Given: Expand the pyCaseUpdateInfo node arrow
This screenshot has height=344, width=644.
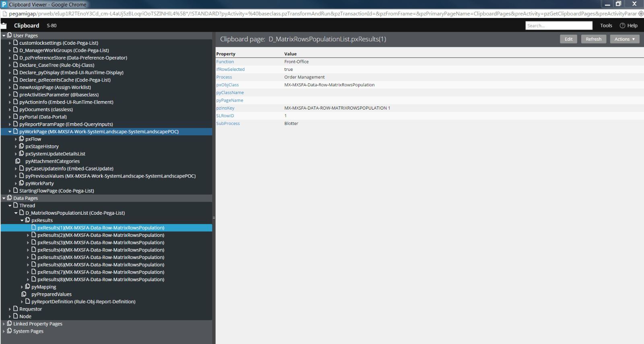Looking at the screenshot, I should tap(16, 169).
